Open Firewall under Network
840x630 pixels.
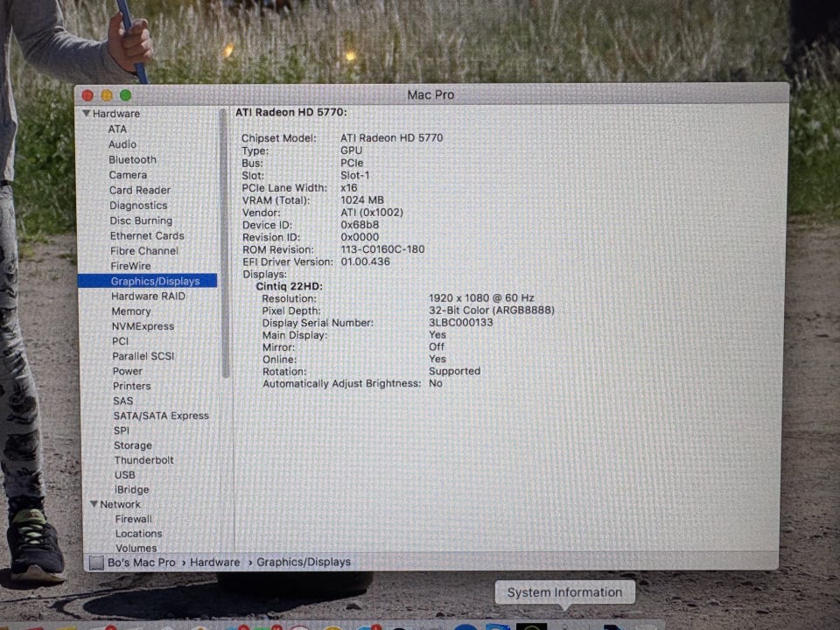[x=133, y=519]
